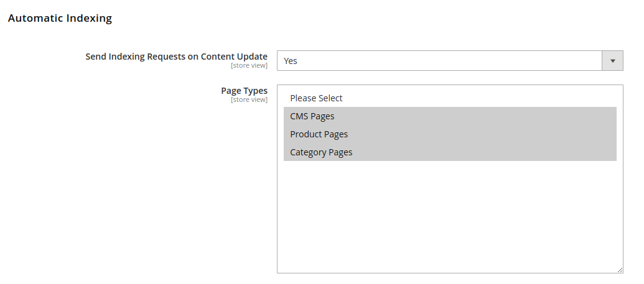
Task: Click the Send Indexing Requests on Content Update label
Action: pos(176,56)
